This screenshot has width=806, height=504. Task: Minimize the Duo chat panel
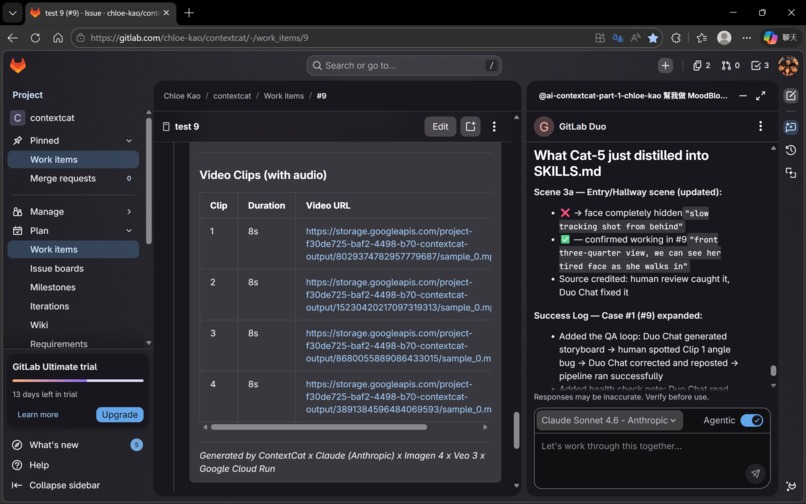coord(743,96)
